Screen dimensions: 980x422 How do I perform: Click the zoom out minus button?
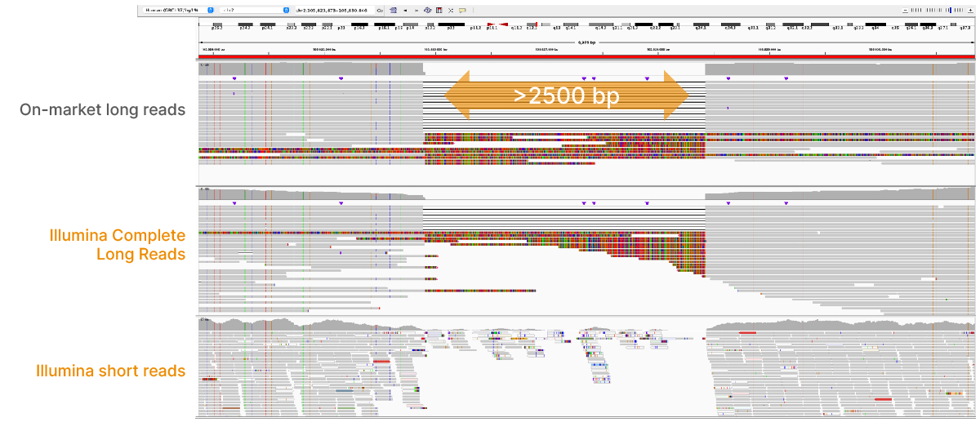click(905, 11)
